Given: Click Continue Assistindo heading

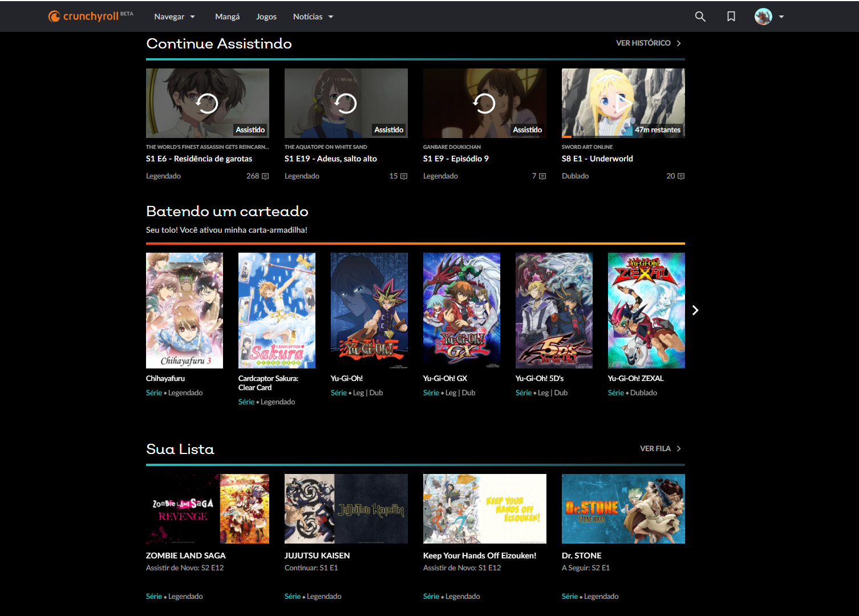Looking at the screenshot, I should [219, 43].
